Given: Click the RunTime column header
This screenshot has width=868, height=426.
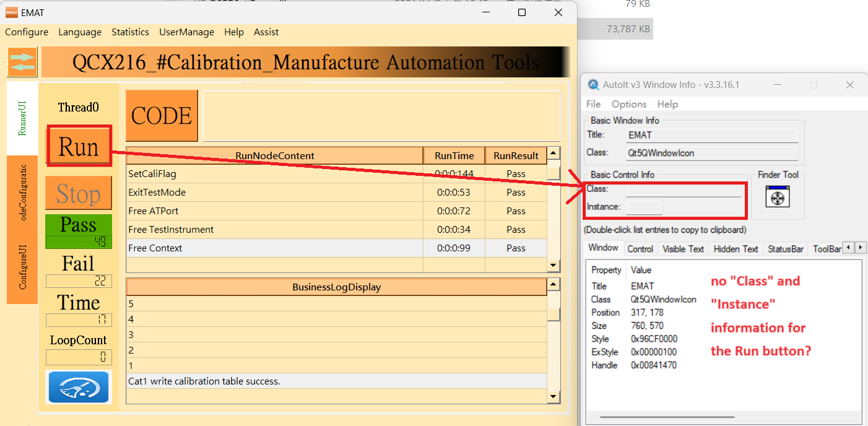Looking at the screenshot, I should pyautogui.click(x=454, y=156).
